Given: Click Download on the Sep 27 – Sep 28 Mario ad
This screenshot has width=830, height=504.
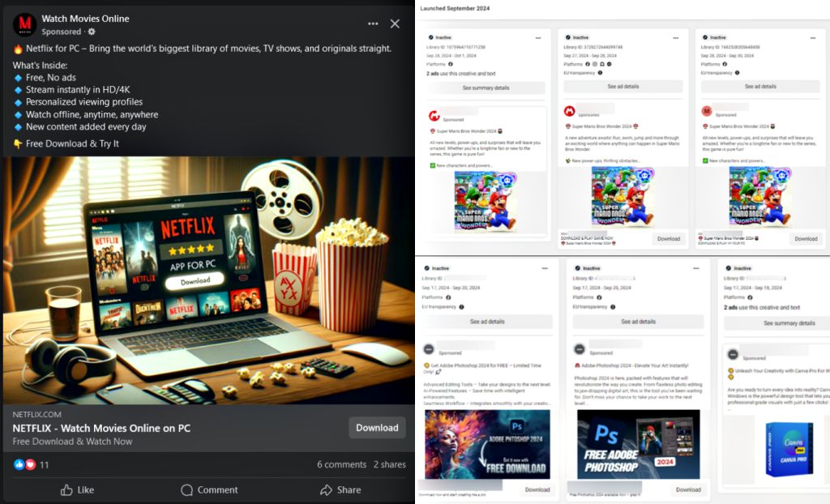Looking at the screenshot, I should click(669, 239).
